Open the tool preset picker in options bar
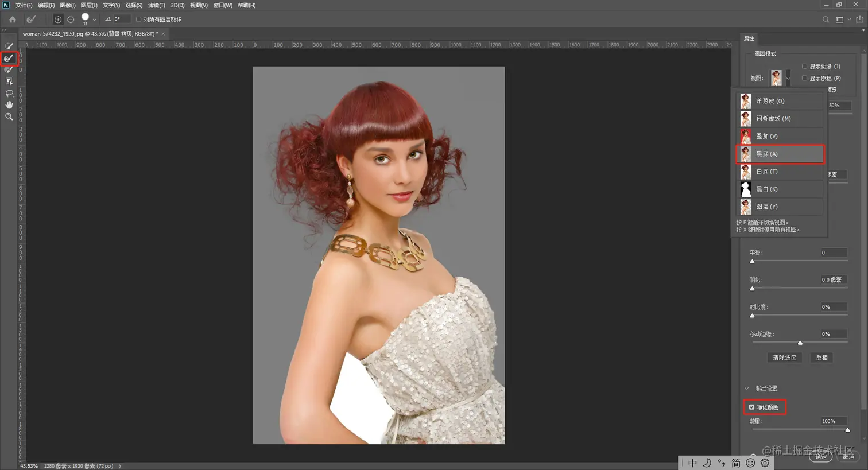This screenshot has width=868, height=470. [31, 20]
